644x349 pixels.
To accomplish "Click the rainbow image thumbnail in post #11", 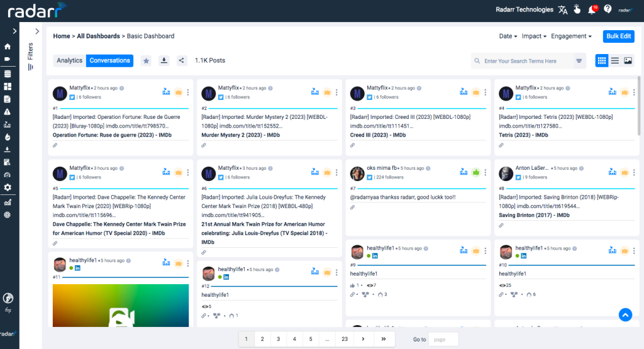I will 121,306.
